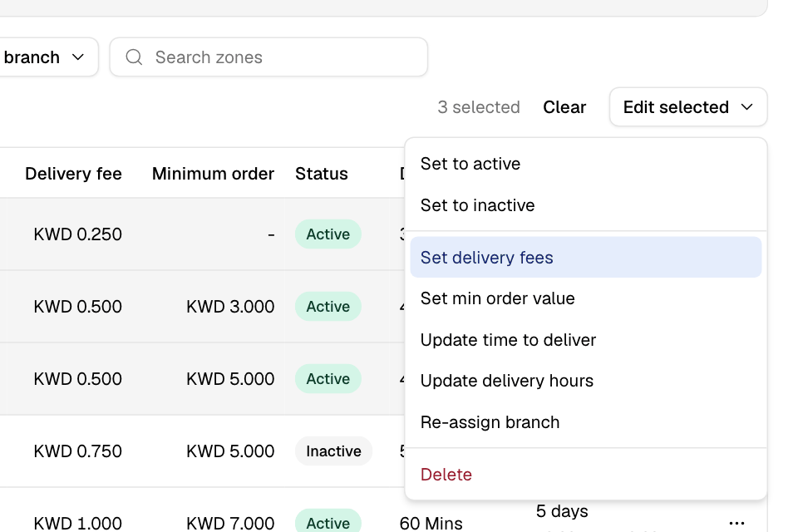Sort by the Delivery fee column header

click(x=73, y=174)
